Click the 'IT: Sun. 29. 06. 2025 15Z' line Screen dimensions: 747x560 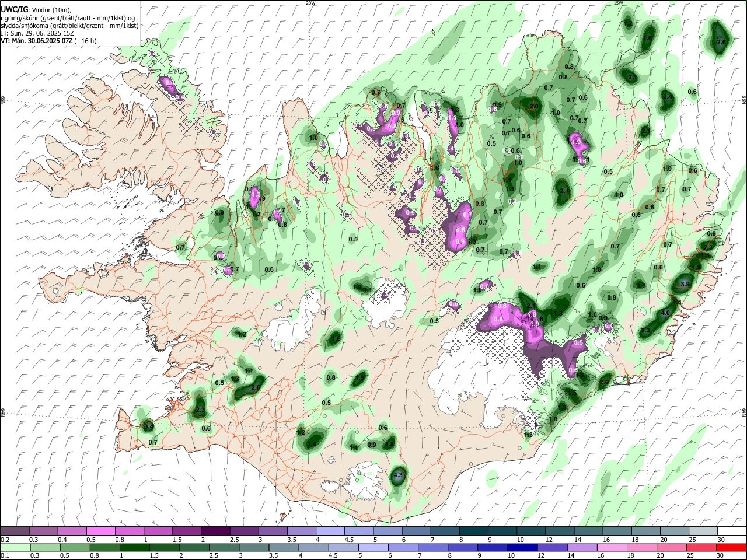[37, 33]
